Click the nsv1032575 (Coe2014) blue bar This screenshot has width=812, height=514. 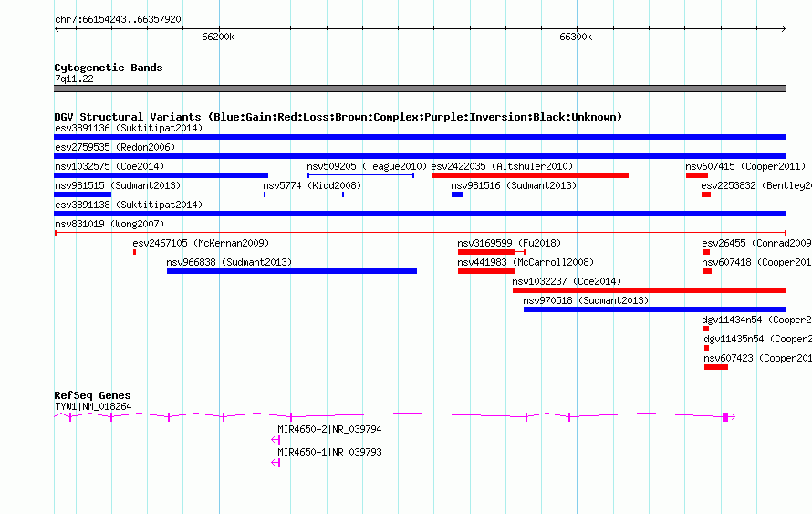point(161,175)
